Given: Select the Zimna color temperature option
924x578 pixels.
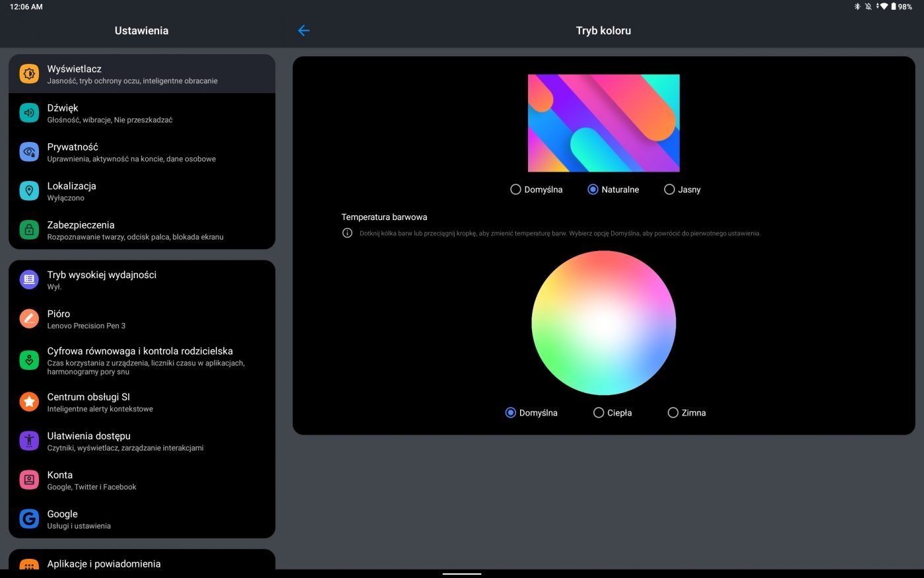Looking at the screenshot, I should click(x=687, y=413).
